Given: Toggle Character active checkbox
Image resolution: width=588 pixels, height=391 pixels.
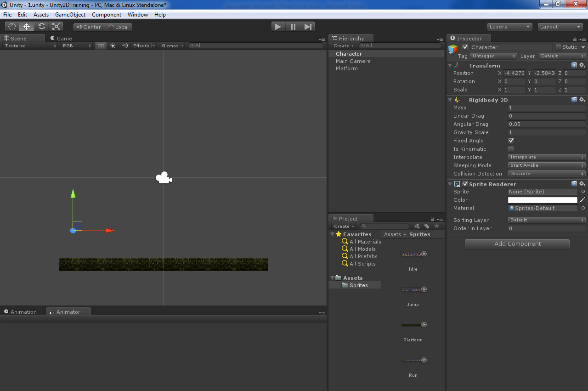Looking at the screenshot, I should [x=465, y=47].
